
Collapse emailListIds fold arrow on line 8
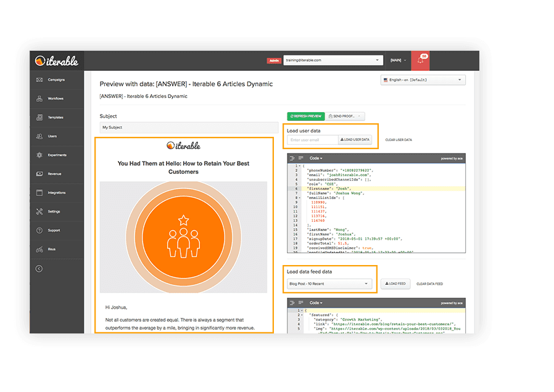pos(300,198)
